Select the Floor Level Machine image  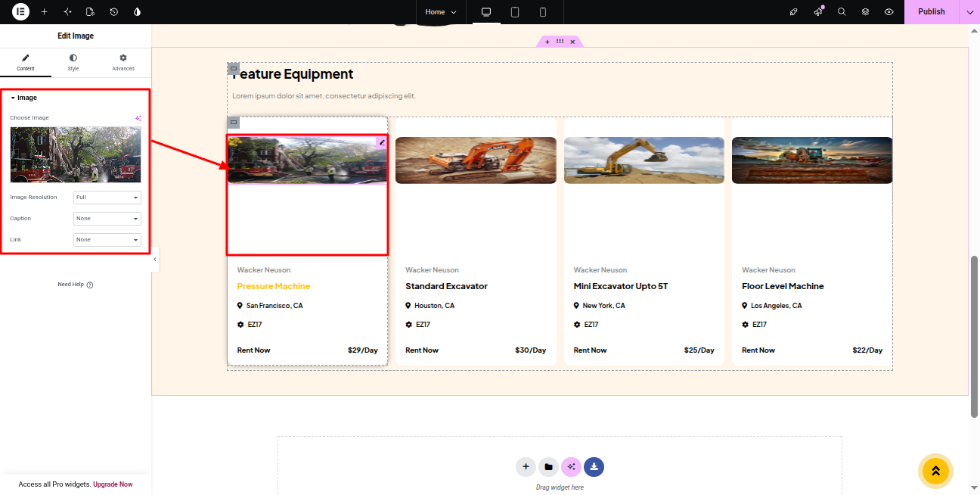click(x=812, y=160)
